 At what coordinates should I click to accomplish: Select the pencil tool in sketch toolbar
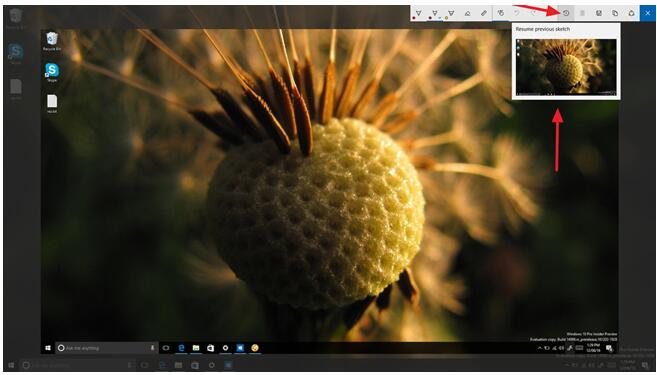(435, 13)
